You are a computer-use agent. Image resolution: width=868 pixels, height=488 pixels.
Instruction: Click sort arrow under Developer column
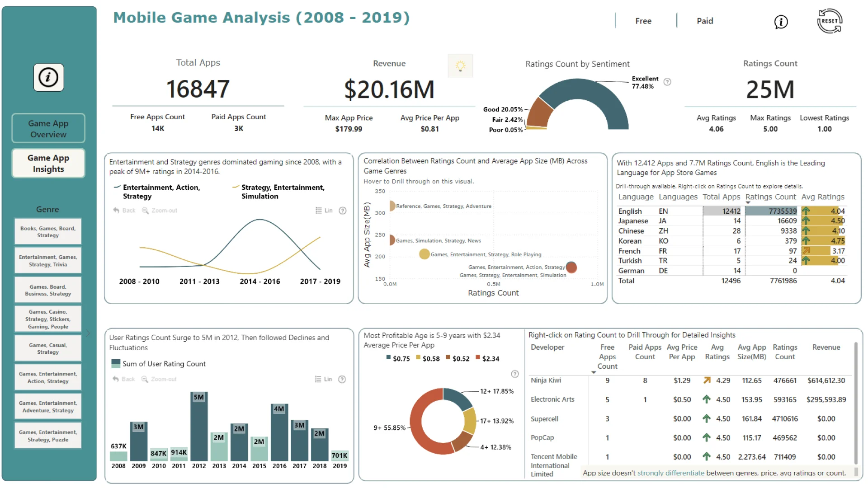(x=594, y=372)
